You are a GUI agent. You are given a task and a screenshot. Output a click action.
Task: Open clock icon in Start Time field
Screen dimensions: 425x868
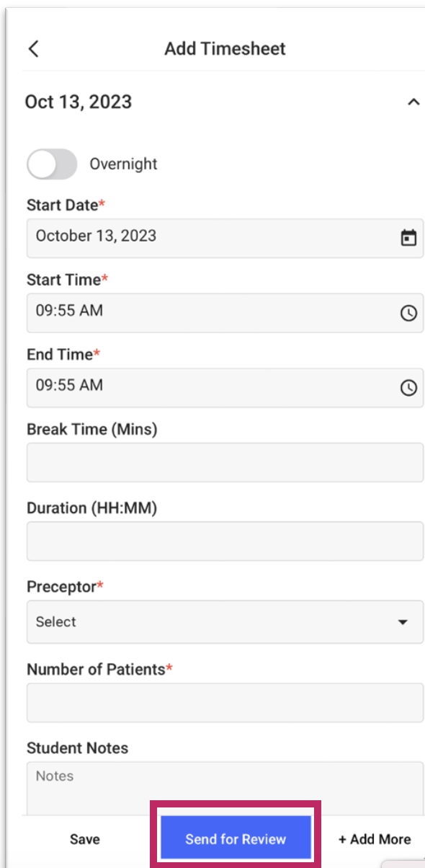[x=408, y=313]
